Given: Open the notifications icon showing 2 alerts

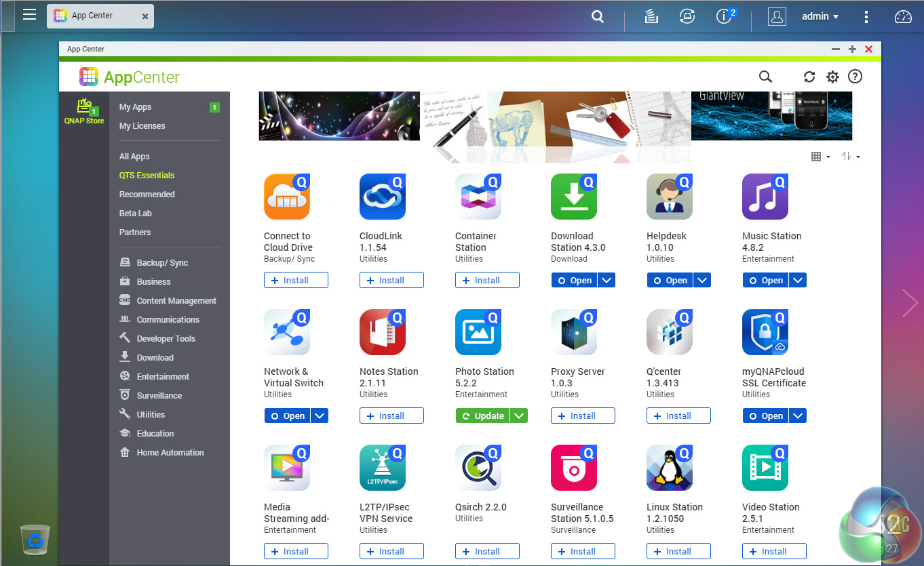Looking at the screenshot, I should click(724, 16).
